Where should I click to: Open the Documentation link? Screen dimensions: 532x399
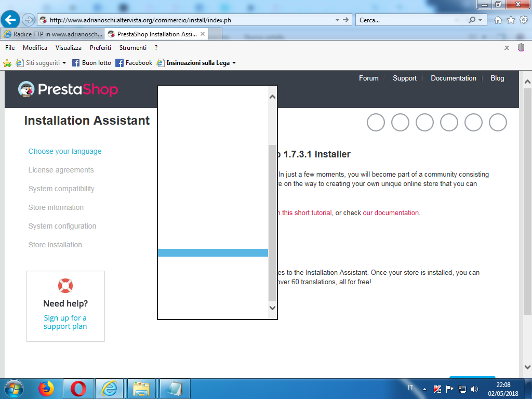coord(453,78)
